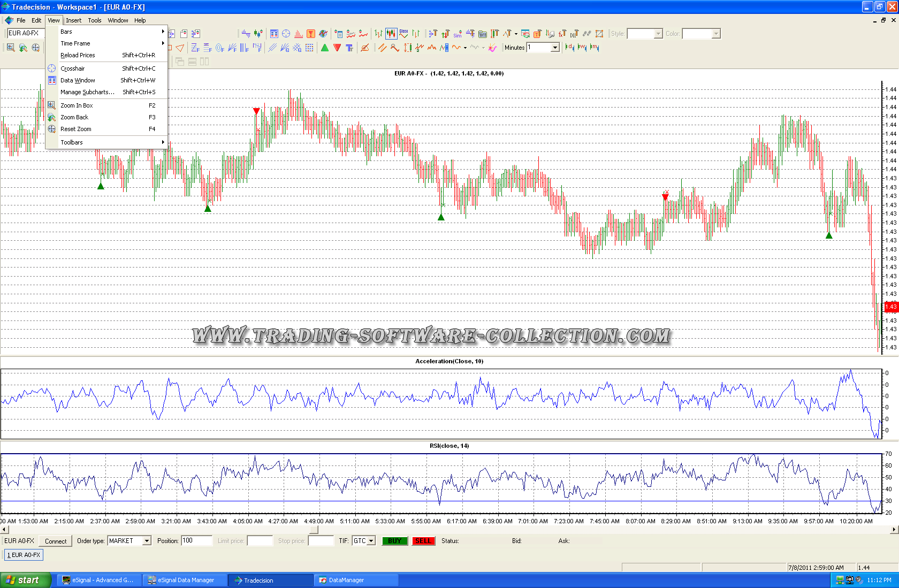Choose Reload Prices from the View menu
Viewport: 899px width, 588px height.
pos(78,55)
